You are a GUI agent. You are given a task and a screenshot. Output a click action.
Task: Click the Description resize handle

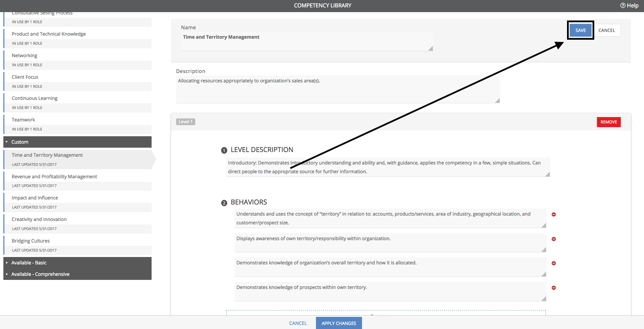click(x=497, y=101)
